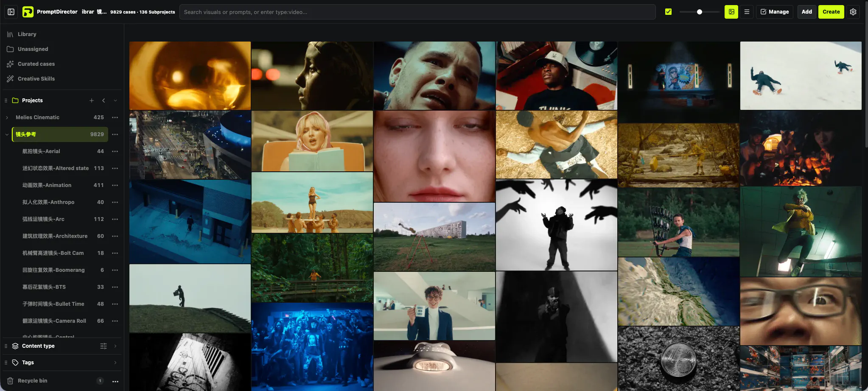Switch to list view icon
Image resolution: width=868 pixels, height=391 pixels.
(x=747, y=12)
